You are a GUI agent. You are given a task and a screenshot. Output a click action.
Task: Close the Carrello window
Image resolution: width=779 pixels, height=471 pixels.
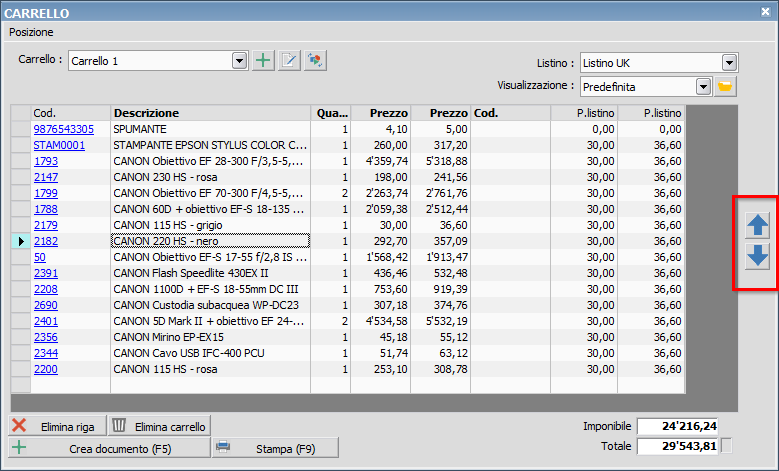point(766,11)
